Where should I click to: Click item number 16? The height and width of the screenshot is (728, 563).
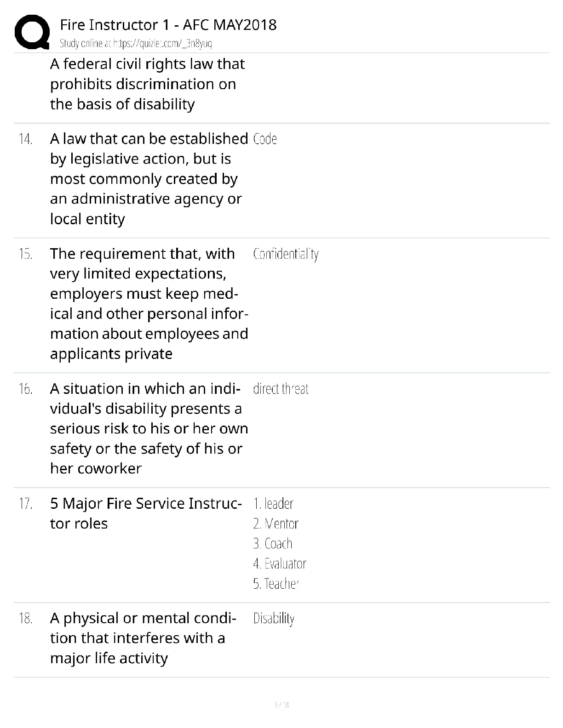click(26, 389)
